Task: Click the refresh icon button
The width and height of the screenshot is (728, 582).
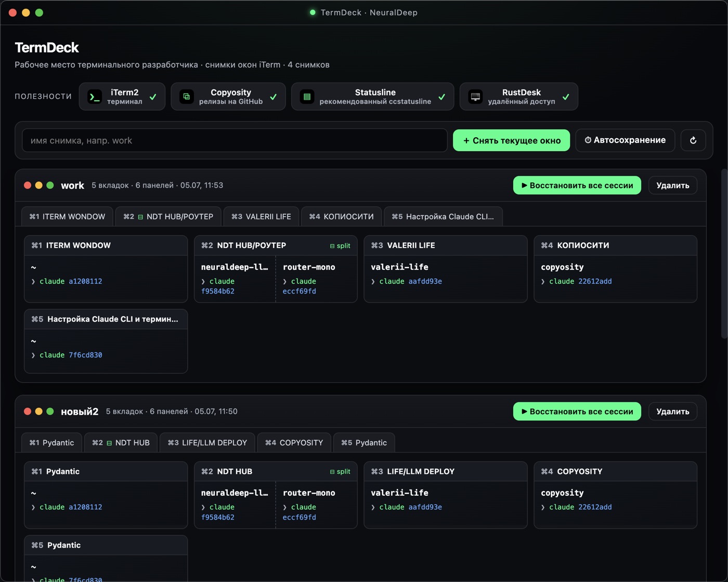Action: click(x=693, y=140)
